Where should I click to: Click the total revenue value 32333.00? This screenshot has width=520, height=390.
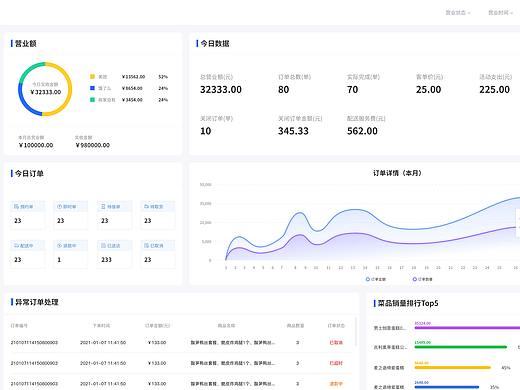tap(221, 90)
